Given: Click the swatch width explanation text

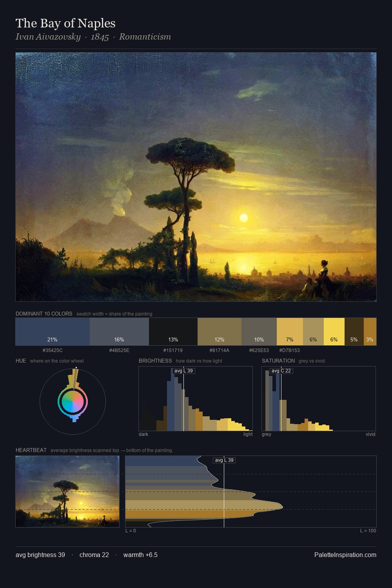Looking at the screenshot, I should pyautogui.click(x=114, y=314).
